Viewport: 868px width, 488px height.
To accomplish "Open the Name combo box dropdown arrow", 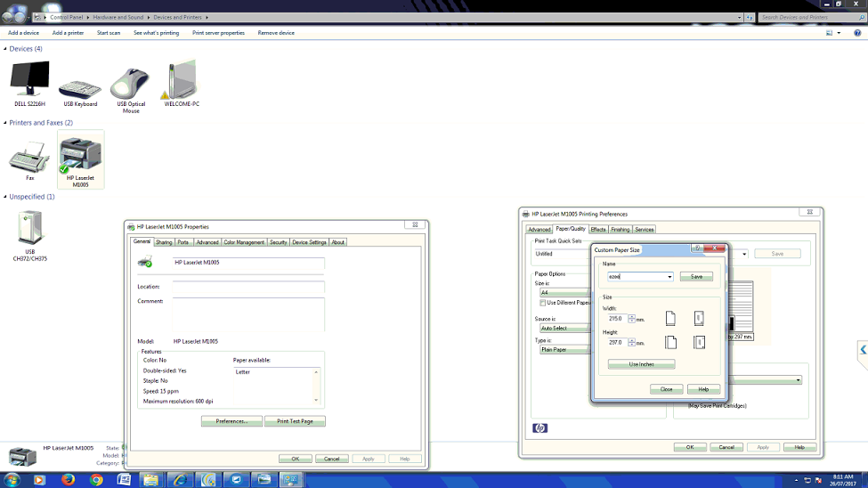I will click(669, 276).
